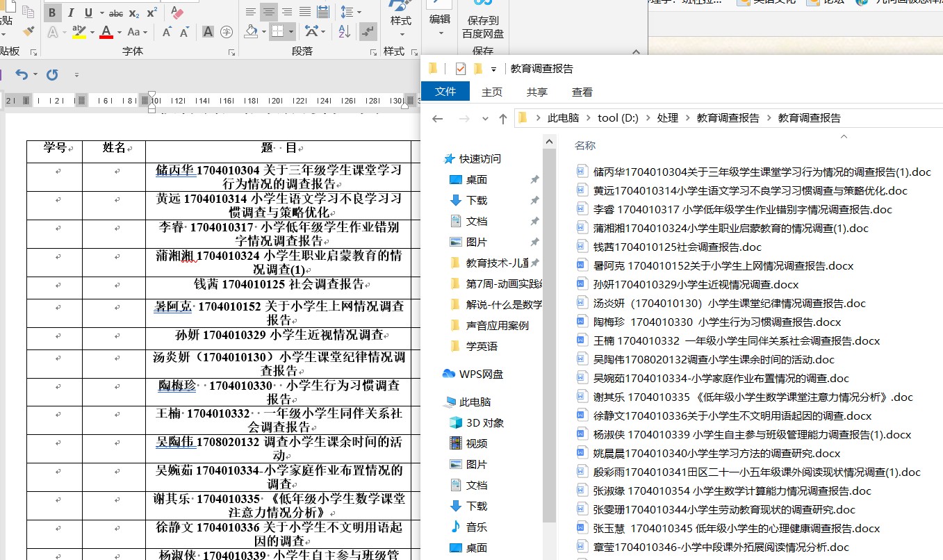This screenshot has height=560, width=943.
Task: Clear all formatting with eraser icon
Action: pos(177,13)
